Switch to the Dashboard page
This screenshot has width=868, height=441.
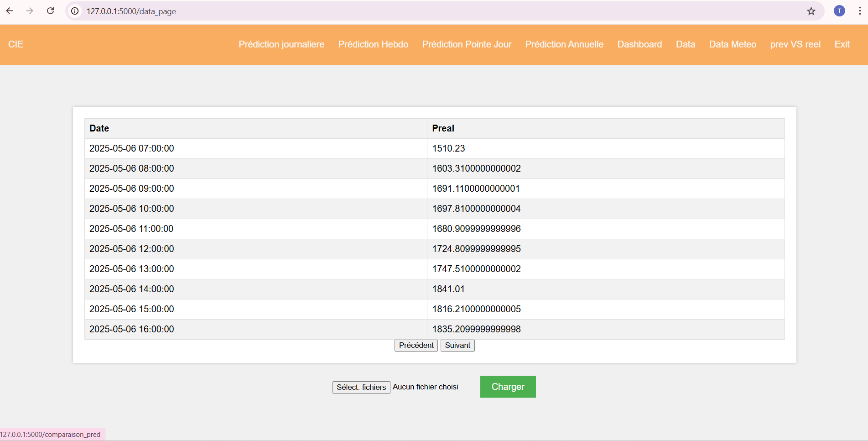tap(639, 44)
